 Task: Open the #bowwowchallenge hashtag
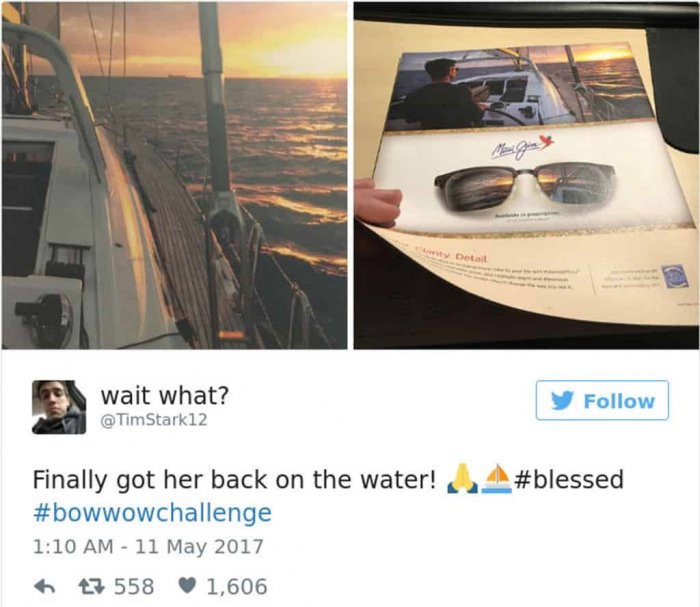[152, 513]
